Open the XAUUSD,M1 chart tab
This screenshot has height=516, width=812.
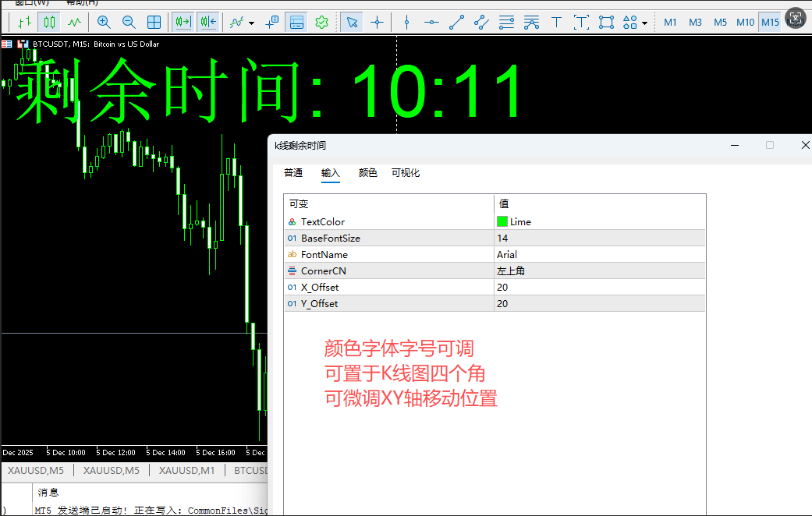point(186,470)
